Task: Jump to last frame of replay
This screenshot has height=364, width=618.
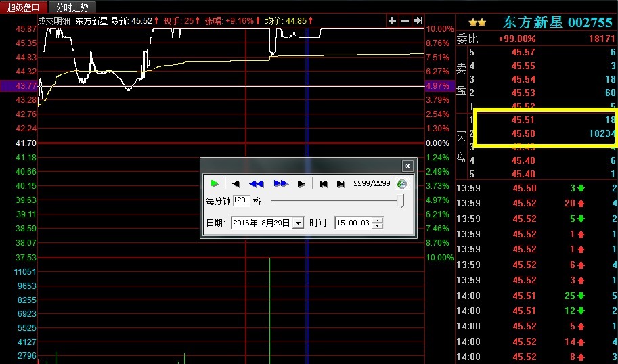Action: coord(340,183)
